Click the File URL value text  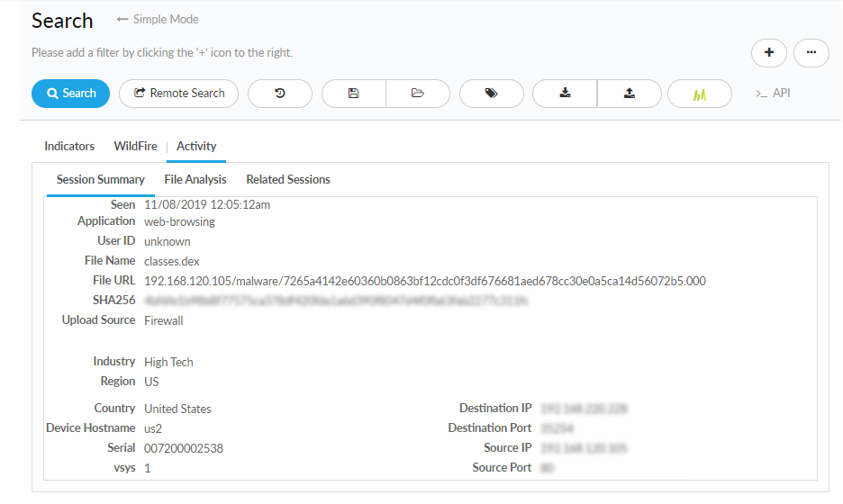click(425, 281)
